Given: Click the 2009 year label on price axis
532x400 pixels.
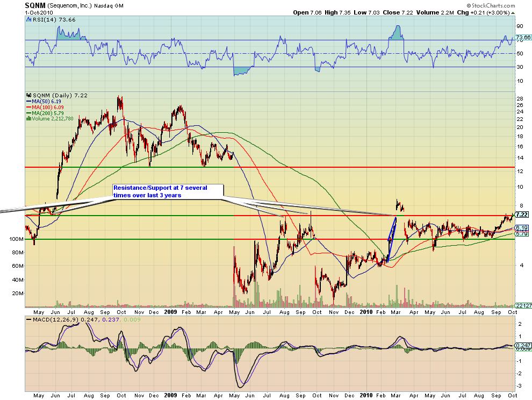Looking at the screenshot, I should [x=170, y=312].
